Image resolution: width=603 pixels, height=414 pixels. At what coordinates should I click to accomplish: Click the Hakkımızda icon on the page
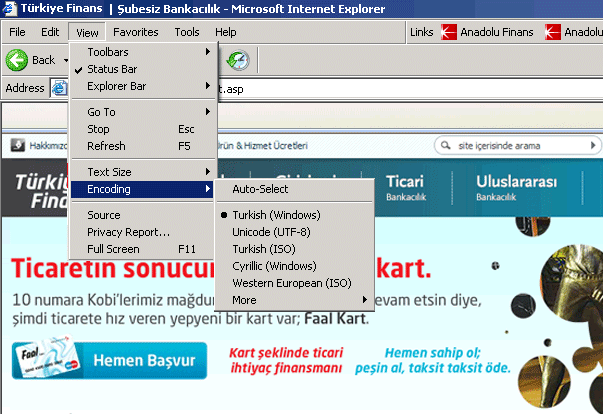18,145
